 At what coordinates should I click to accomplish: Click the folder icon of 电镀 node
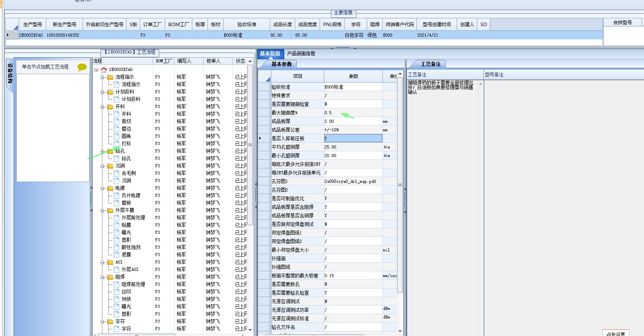(110, 188)
